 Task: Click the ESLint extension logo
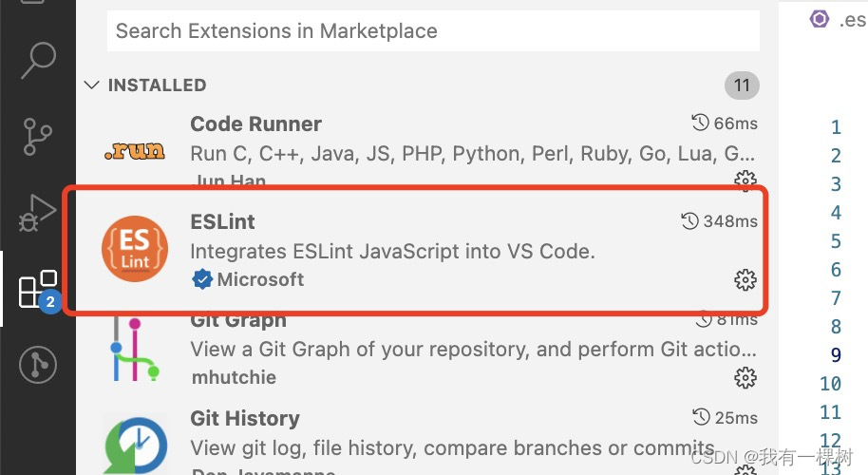[x=134, y=250]
